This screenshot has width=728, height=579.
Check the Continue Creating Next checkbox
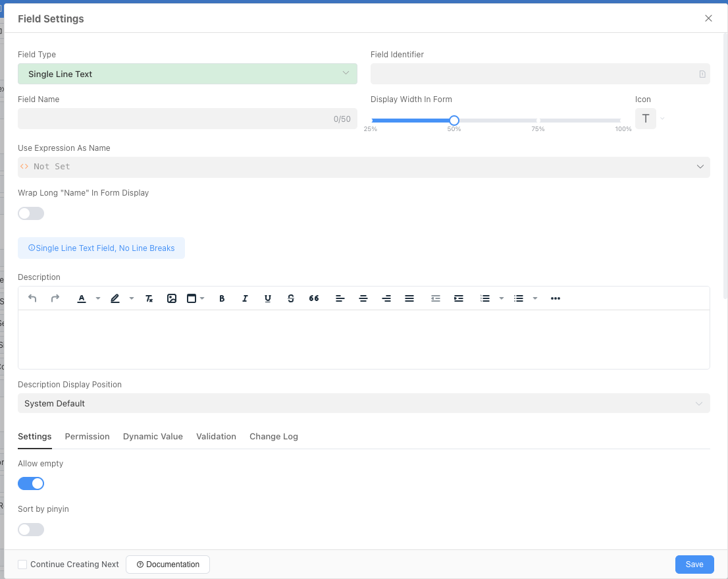[x=22, y=565]
